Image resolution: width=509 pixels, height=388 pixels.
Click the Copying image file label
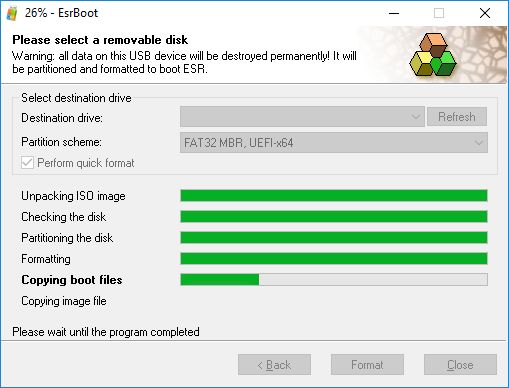(64, 301)
